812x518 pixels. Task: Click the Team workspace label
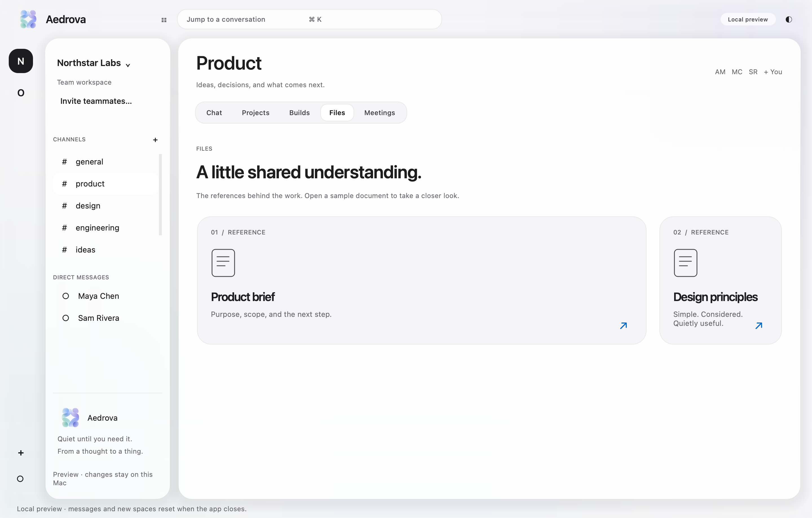point(84,82)
